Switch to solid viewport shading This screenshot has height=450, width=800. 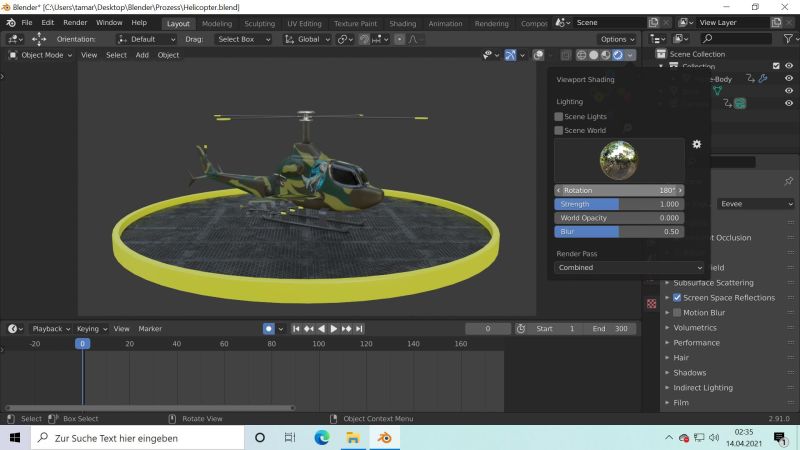pos(592,55)
